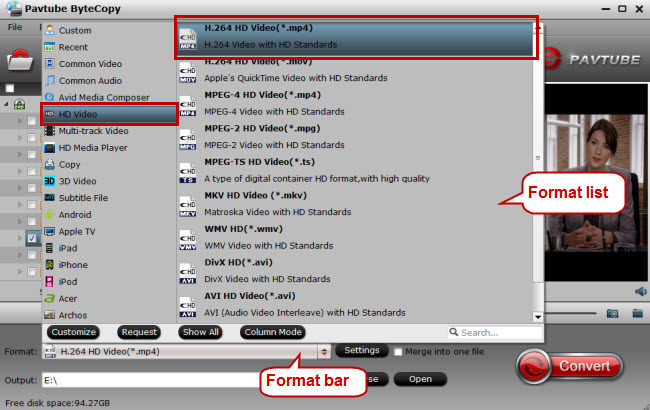Select the Copy category icon

coord(50,164)
